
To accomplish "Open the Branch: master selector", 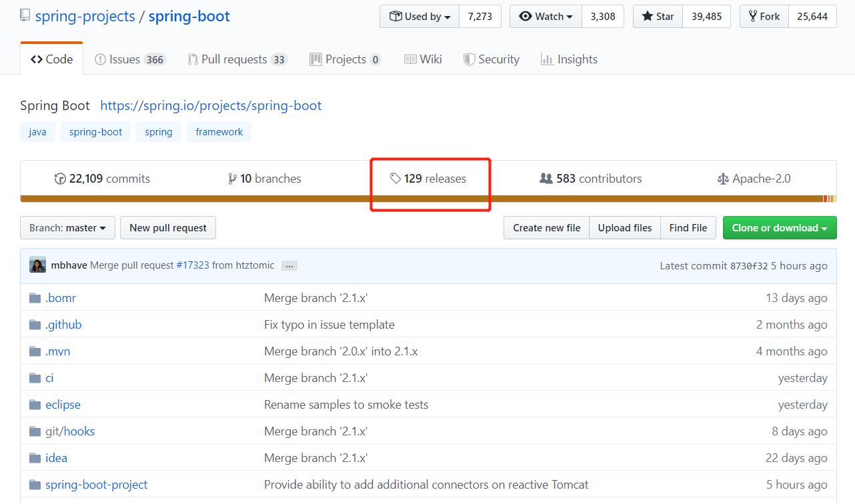I will 67,227.
